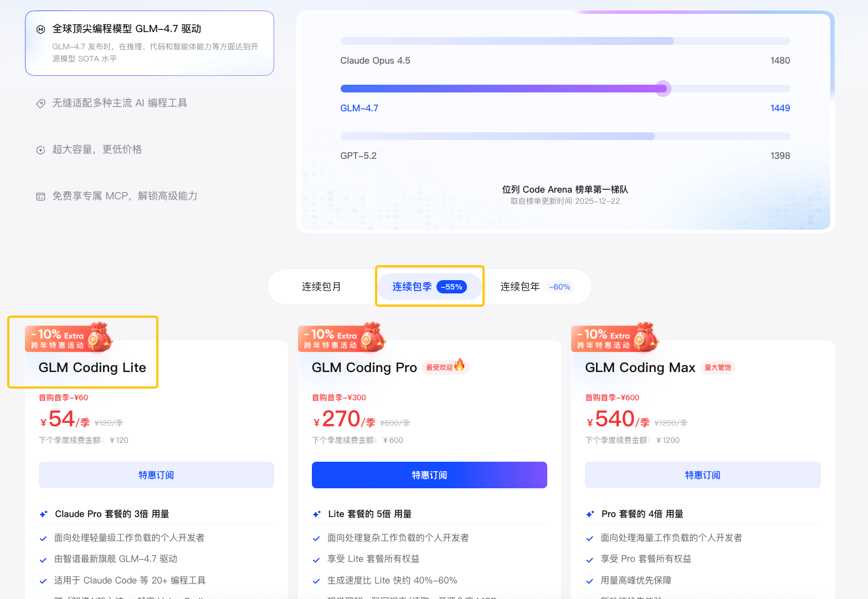Click the 1480 score value
The height and width of the screenshot is (599, 868).
(x=780, y=61)
